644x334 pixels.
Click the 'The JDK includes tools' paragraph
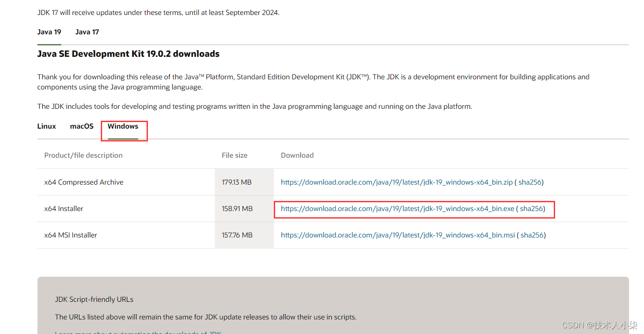click(x=255, y=107)
